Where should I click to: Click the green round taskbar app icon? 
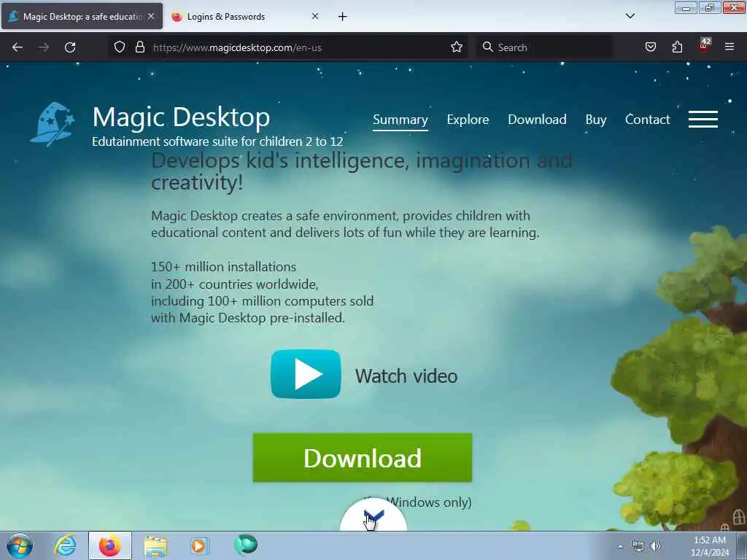246,545
